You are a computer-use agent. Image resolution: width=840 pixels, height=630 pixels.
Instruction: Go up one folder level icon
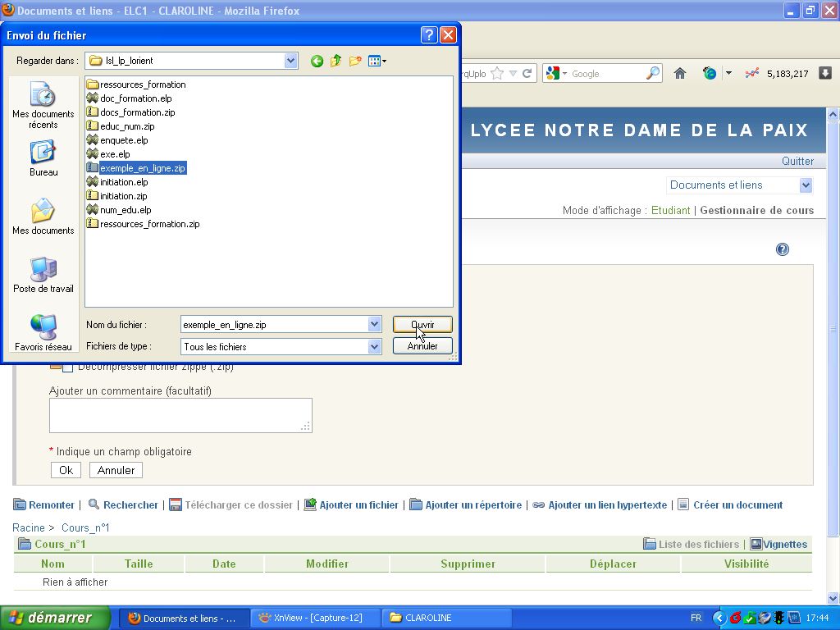[336, 61]
